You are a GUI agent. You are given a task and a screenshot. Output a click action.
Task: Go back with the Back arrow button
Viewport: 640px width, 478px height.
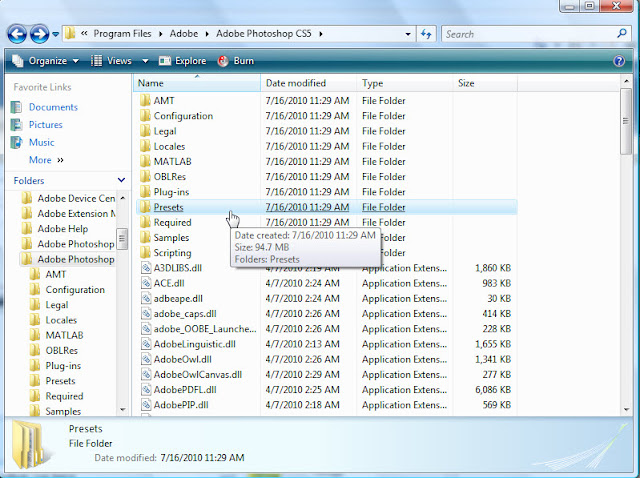click(17, 34)
